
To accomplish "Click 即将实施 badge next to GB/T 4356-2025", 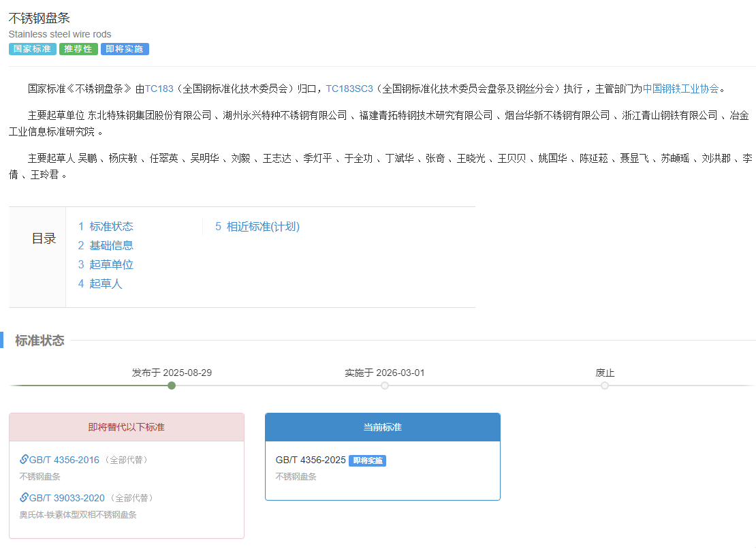I will point(367,460).
